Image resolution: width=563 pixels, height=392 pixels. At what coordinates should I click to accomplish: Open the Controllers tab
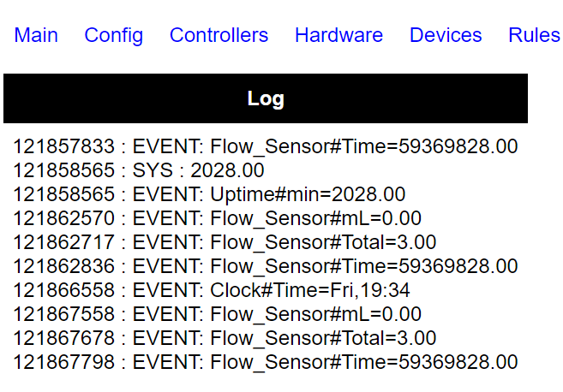coord(219,35)
